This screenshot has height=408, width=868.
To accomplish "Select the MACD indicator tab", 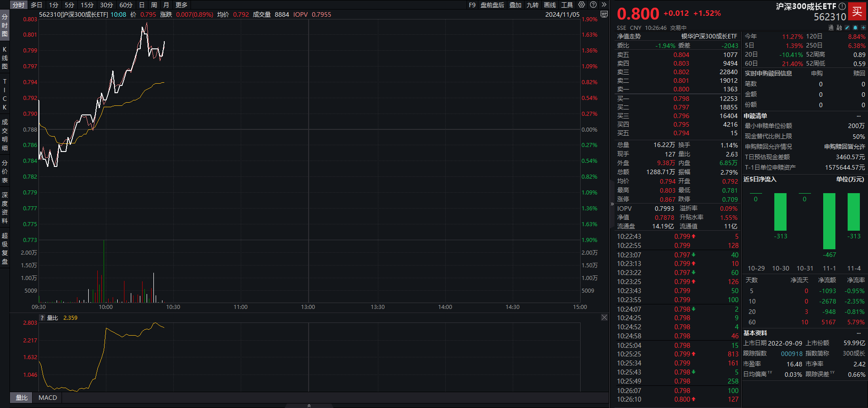I will 48,398.
